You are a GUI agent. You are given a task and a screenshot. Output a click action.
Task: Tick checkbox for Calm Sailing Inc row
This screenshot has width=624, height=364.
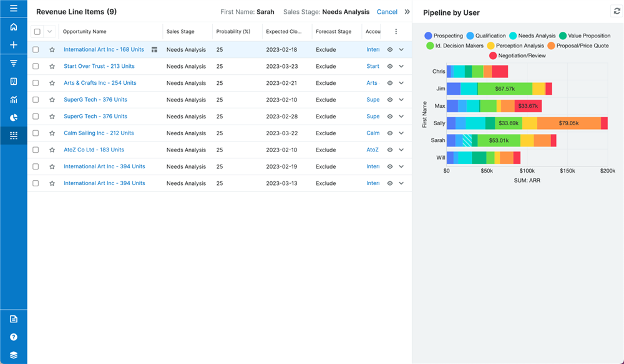(36, 133)
